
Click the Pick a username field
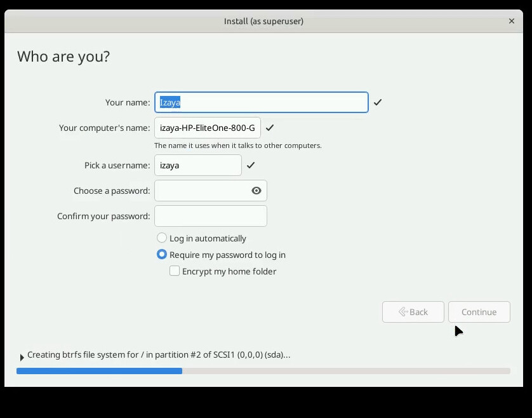click(197, 165)
